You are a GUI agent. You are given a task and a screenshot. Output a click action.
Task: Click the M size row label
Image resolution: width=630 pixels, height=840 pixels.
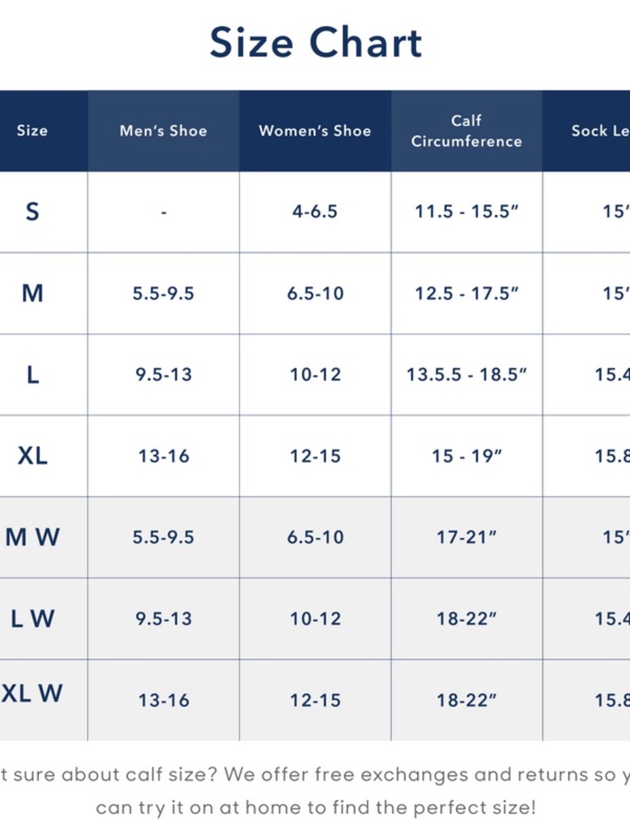(x=32, y=293)
